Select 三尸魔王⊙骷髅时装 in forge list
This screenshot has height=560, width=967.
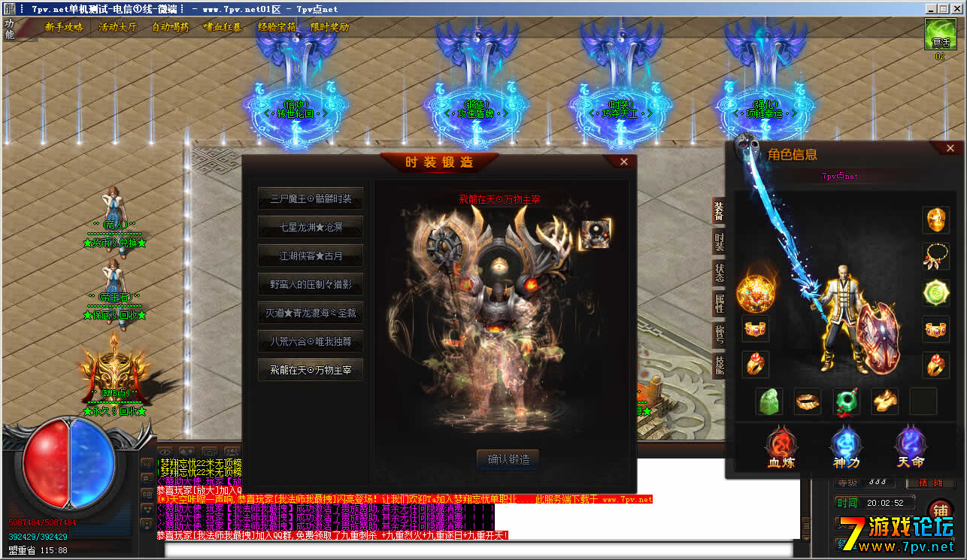pos(311,198)
